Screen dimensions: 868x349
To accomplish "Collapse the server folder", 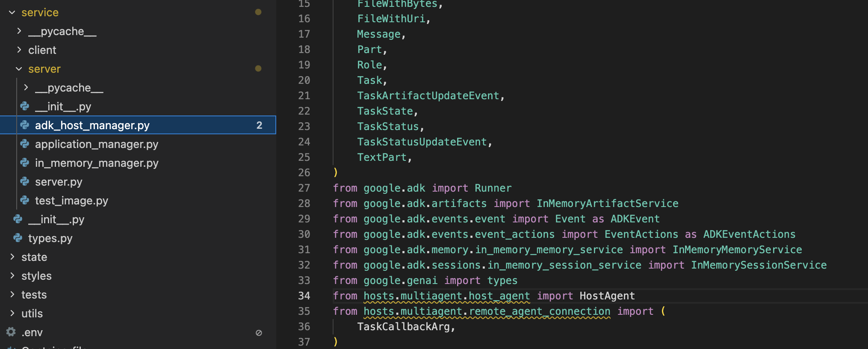I will 19,69.
